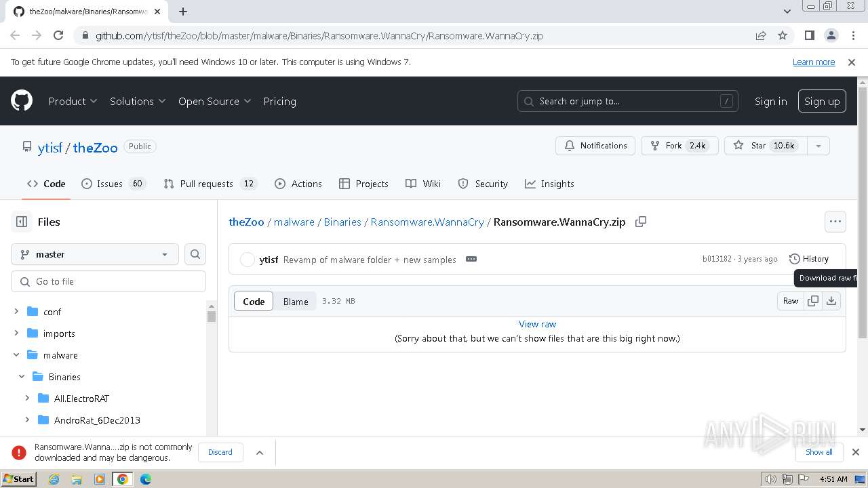This screenshot has width=868, height=488.
Task: Open the tab search dropdown in Chrome
Action: click(x=787, y=12)
